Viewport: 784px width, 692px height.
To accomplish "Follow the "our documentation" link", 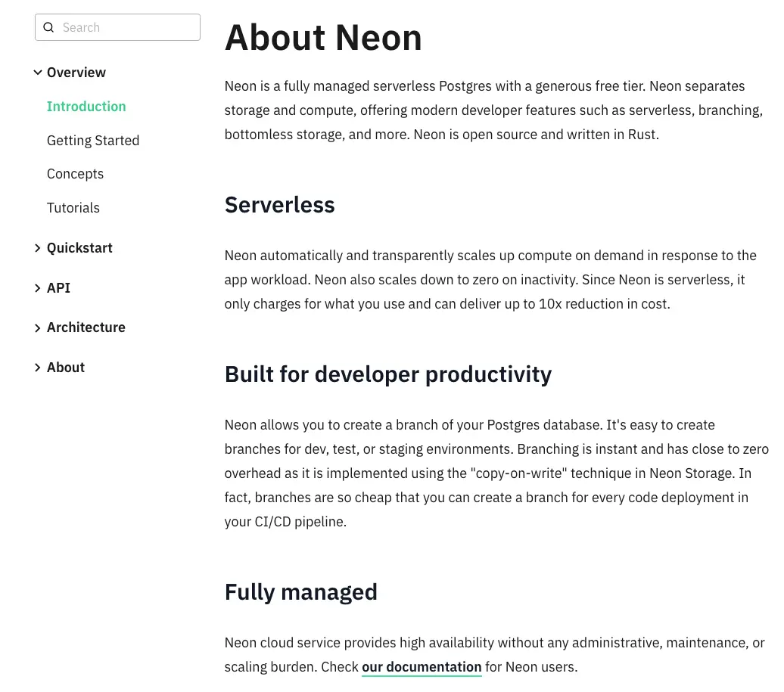I will pos(422,667).
